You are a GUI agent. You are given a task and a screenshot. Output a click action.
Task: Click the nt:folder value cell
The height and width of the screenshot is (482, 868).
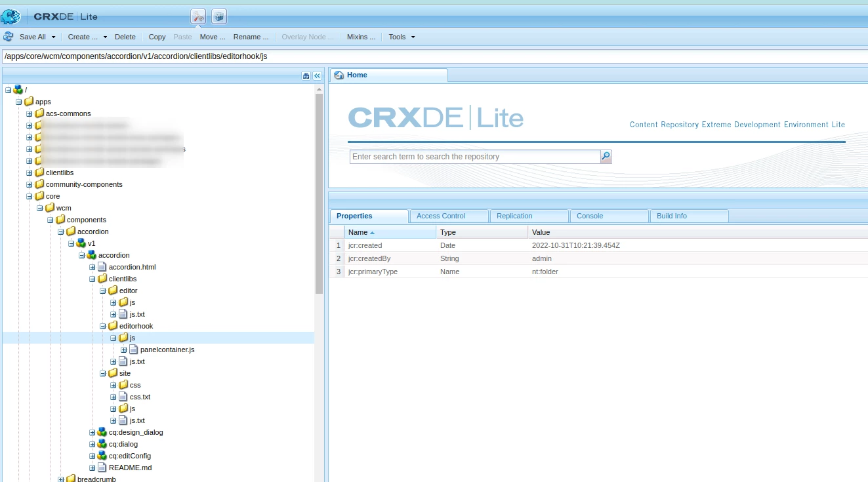pos(697,271)
